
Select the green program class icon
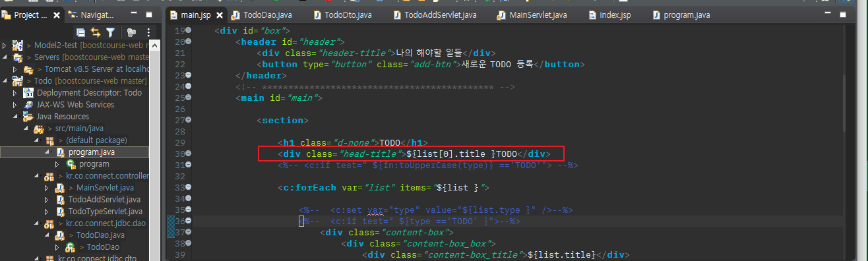[x=71, y=164]
